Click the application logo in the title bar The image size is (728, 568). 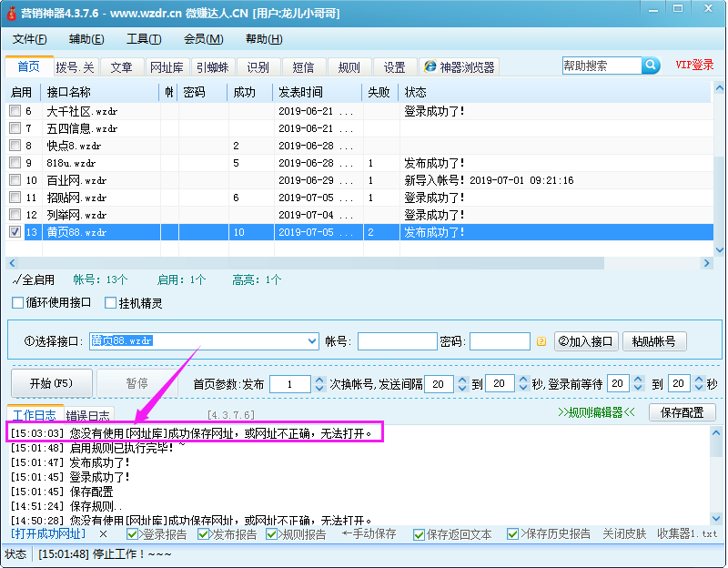(x=13, y=12)
